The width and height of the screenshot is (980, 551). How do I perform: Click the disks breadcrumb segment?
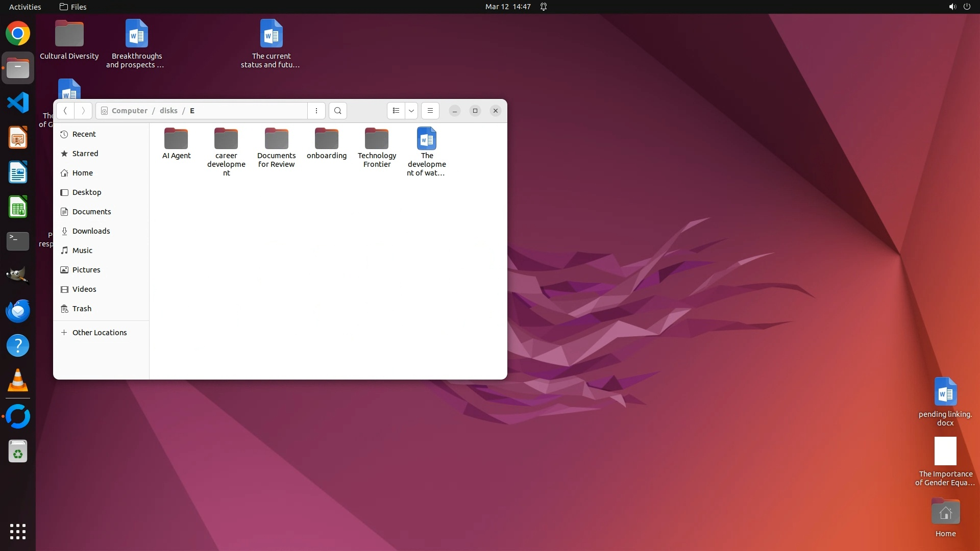pyautogui.click(x=168, y=111)
